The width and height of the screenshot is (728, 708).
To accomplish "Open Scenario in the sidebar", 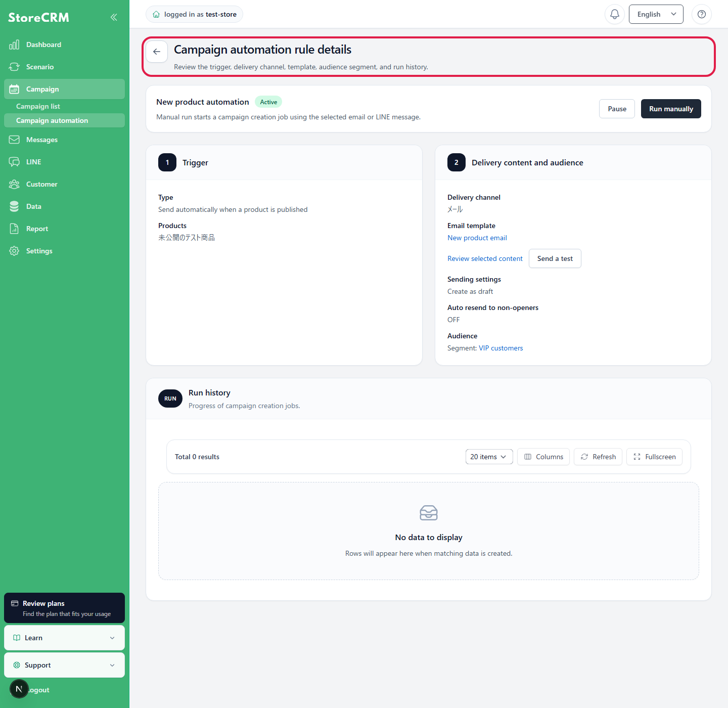I will [64, 67].
